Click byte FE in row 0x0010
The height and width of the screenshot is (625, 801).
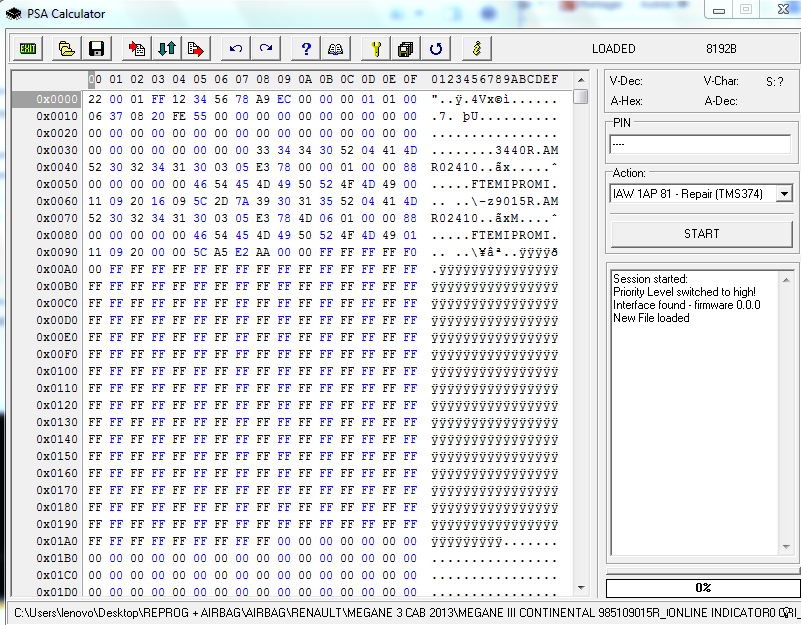point(179,116)
